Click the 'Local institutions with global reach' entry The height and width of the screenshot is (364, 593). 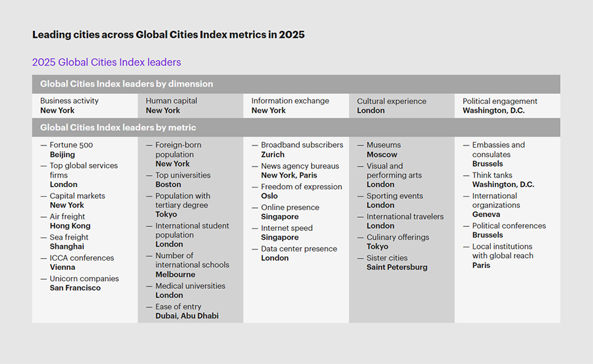503,251
